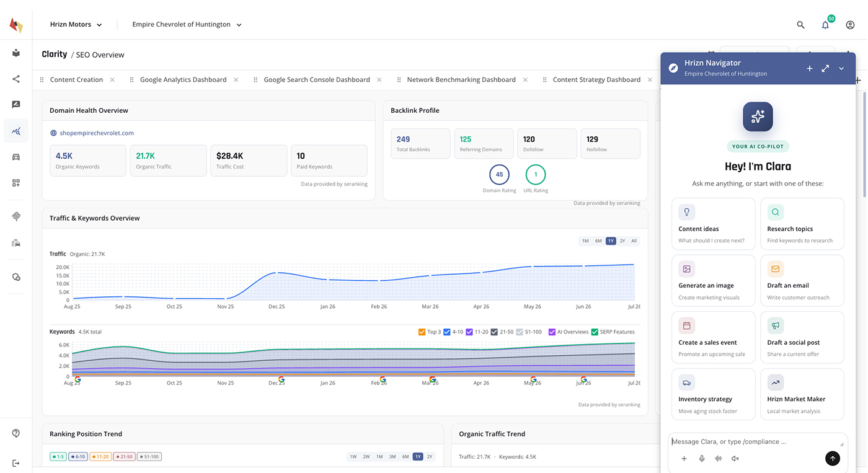
Task: Send message with the arrow-up button
Action: click(833, 458)
